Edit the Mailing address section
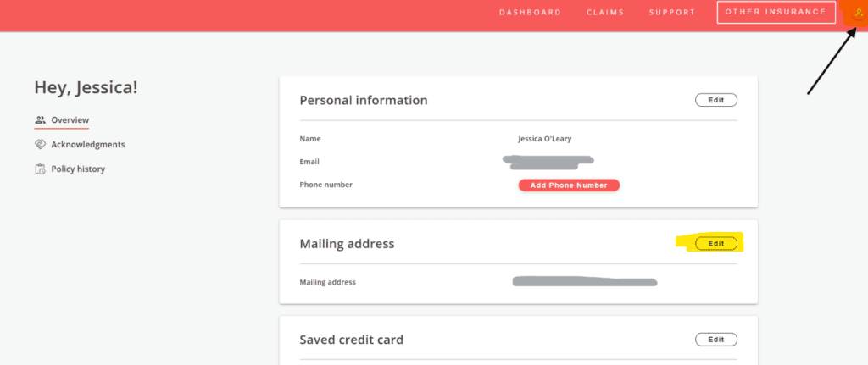868x365 pixels. click(x=716, y=243)
